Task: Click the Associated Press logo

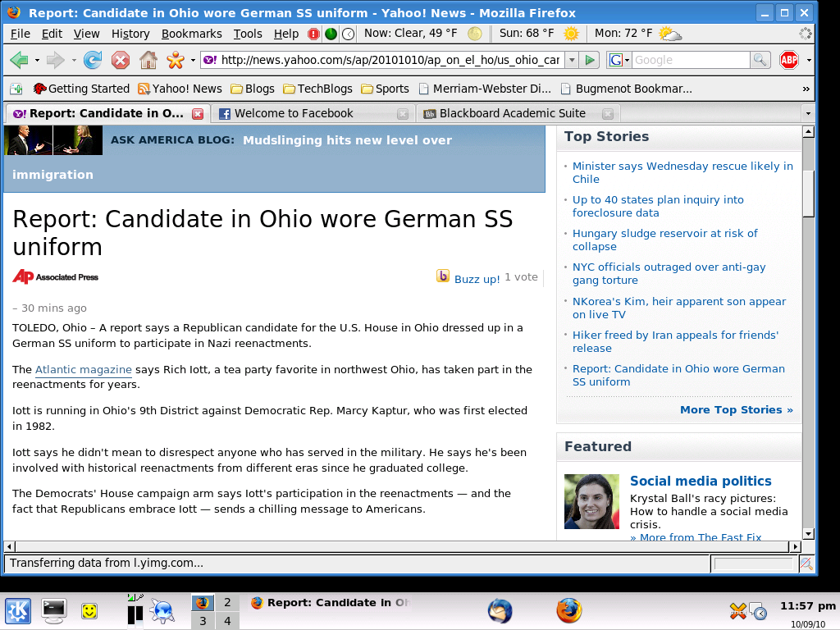Action: pyautogui.click(x=56, y=276)
